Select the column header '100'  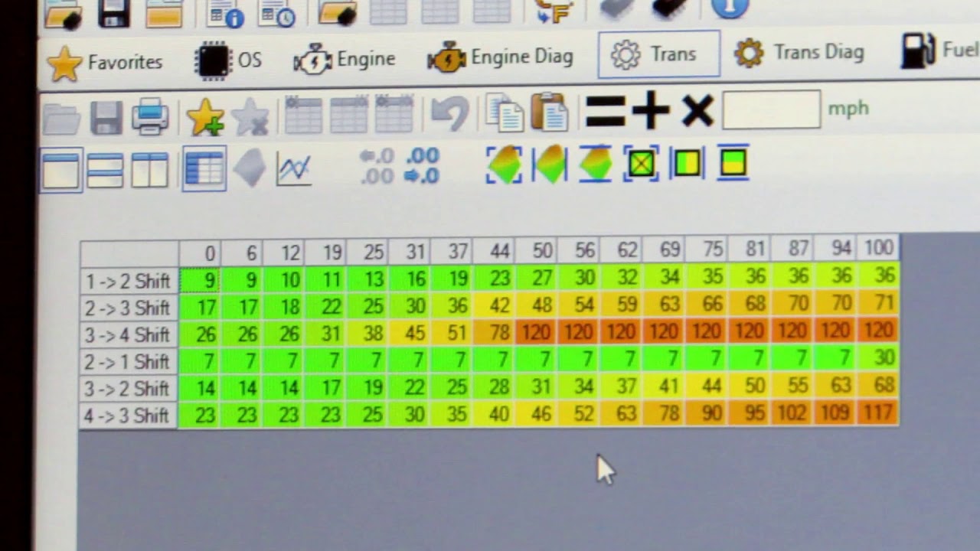(x=878, y=248)
